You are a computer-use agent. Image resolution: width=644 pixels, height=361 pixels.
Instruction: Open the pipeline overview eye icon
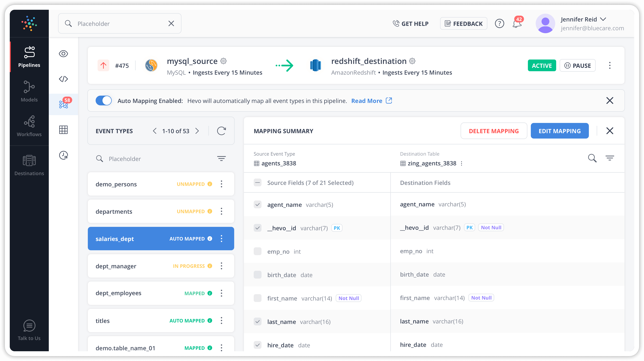63,54
